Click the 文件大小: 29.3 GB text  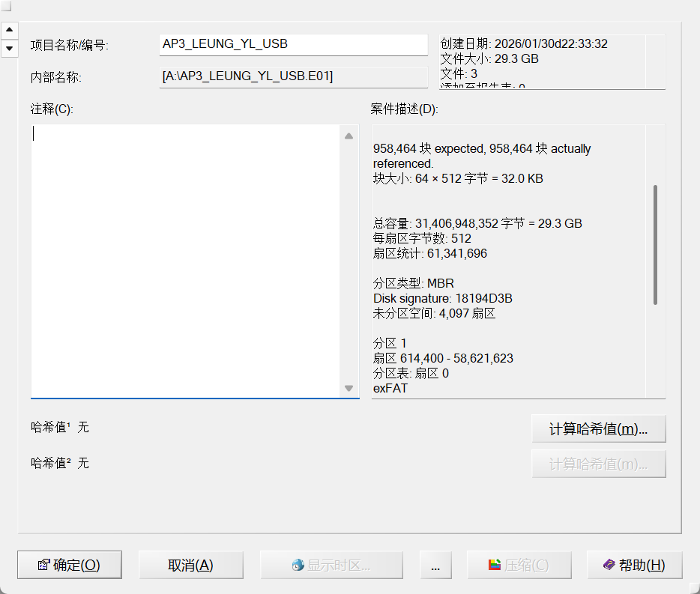489,59
